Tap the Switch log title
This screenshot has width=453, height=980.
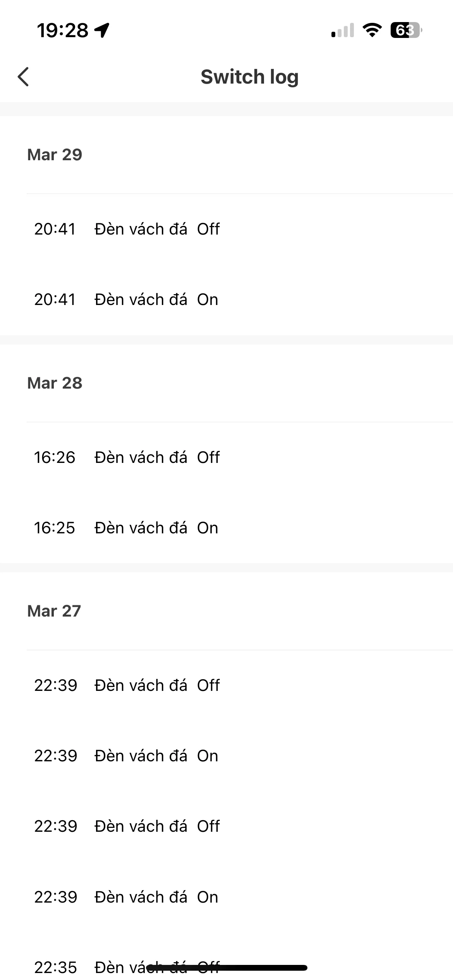click(x=249, y=77)
